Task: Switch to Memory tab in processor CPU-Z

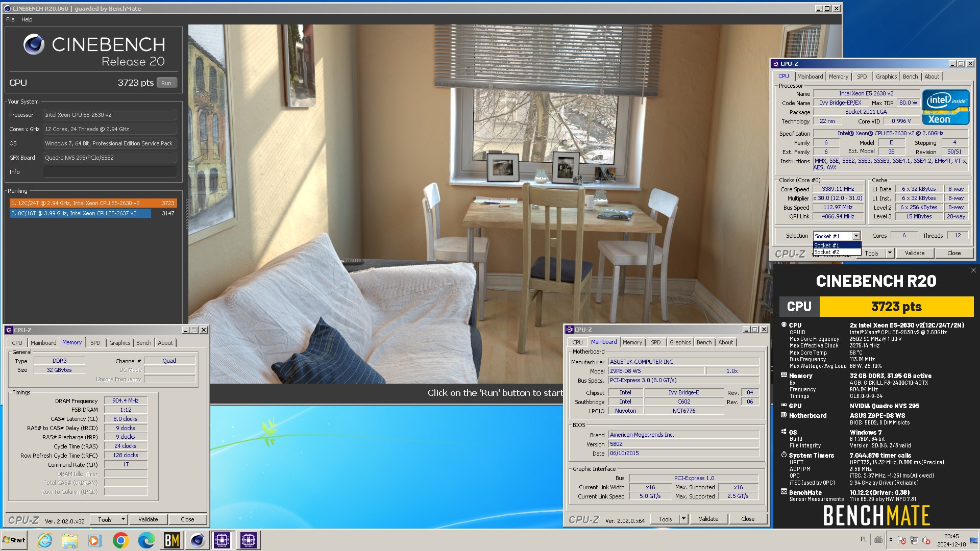Action: (838, 77)
